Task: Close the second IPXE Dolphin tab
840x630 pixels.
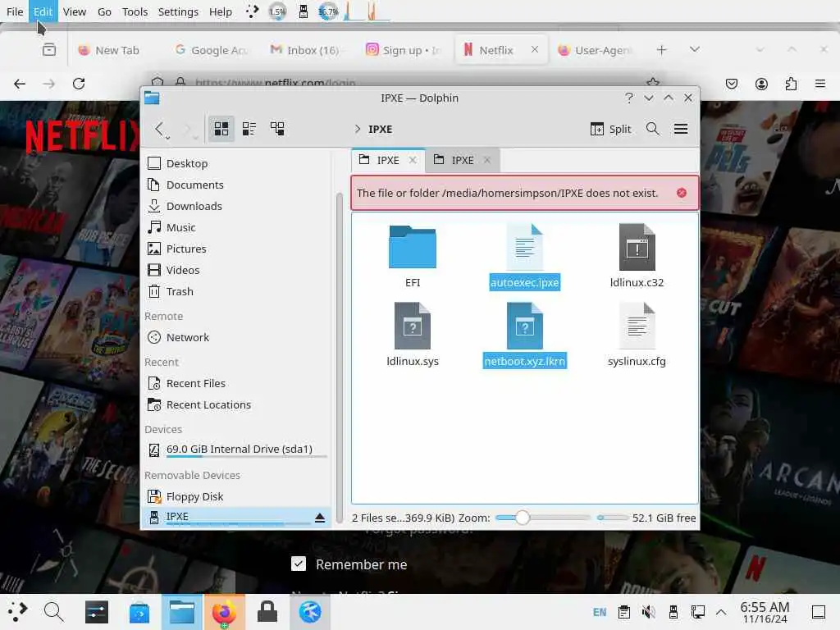Action: [x=487, y=160]
